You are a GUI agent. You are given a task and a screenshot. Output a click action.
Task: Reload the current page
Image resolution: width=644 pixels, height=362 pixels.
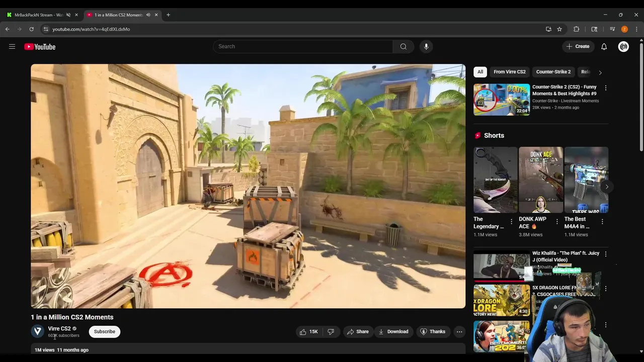(31, 29)
